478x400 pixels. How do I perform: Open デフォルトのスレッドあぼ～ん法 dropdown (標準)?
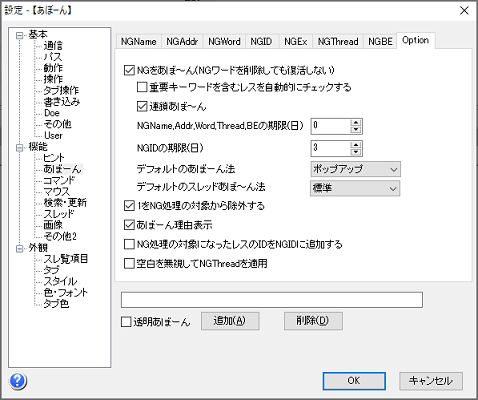[355, 188]
